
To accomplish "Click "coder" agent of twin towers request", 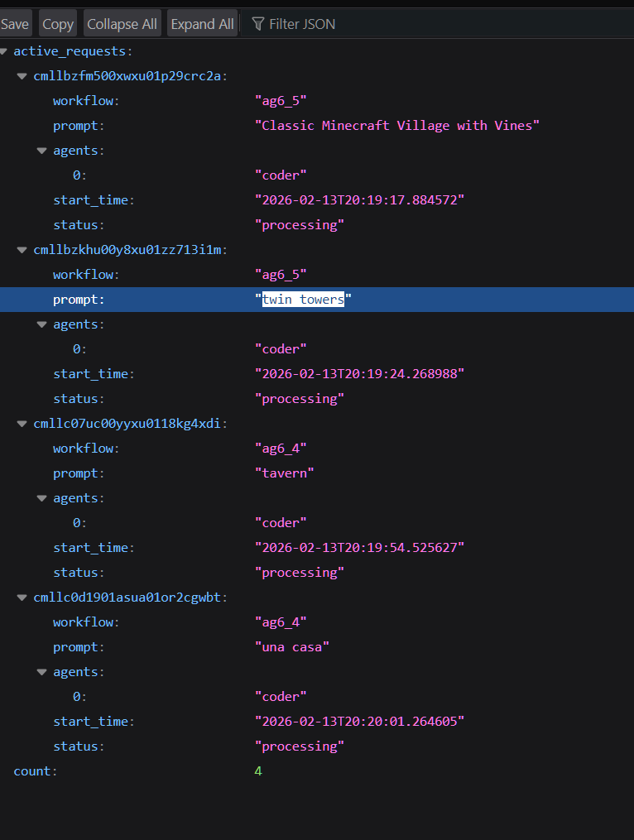I will point(281,348).
